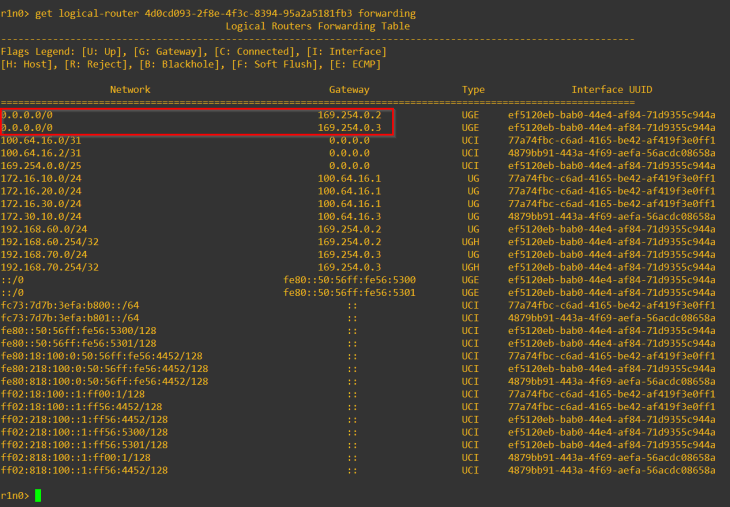Click the 172.30.10.0/24 network entry

click(42, 216)
